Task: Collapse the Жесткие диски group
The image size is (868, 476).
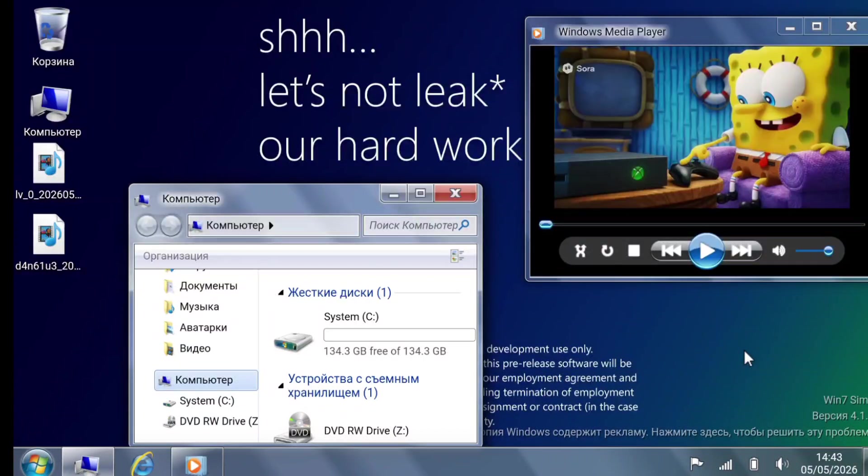Action: point(280,293)
